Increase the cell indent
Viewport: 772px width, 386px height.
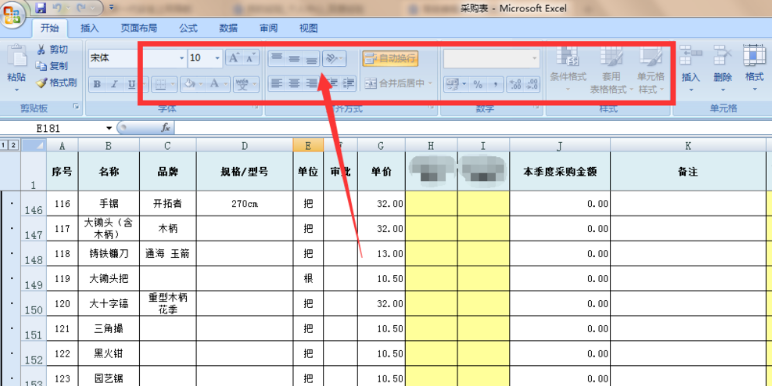[349, 83]
